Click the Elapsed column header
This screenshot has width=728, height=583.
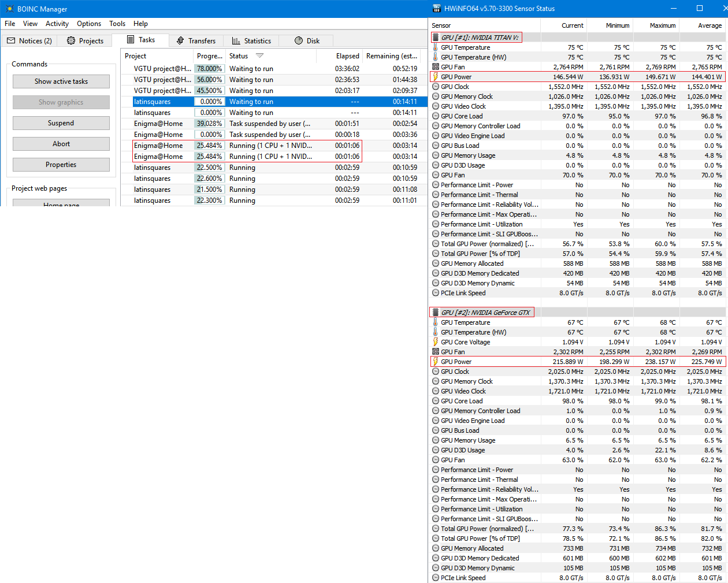pos(339,56)
